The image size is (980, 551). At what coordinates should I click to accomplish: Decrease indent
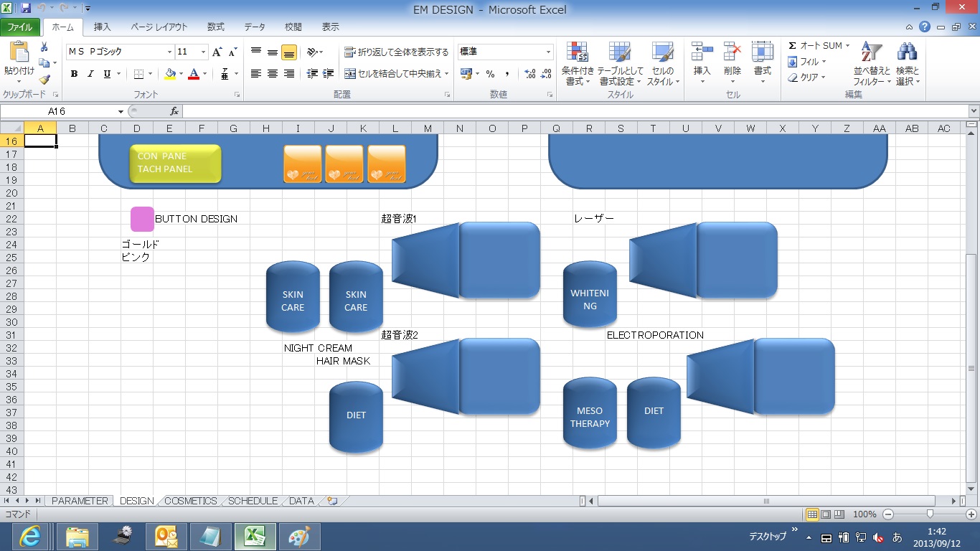(x=312, y=74)
